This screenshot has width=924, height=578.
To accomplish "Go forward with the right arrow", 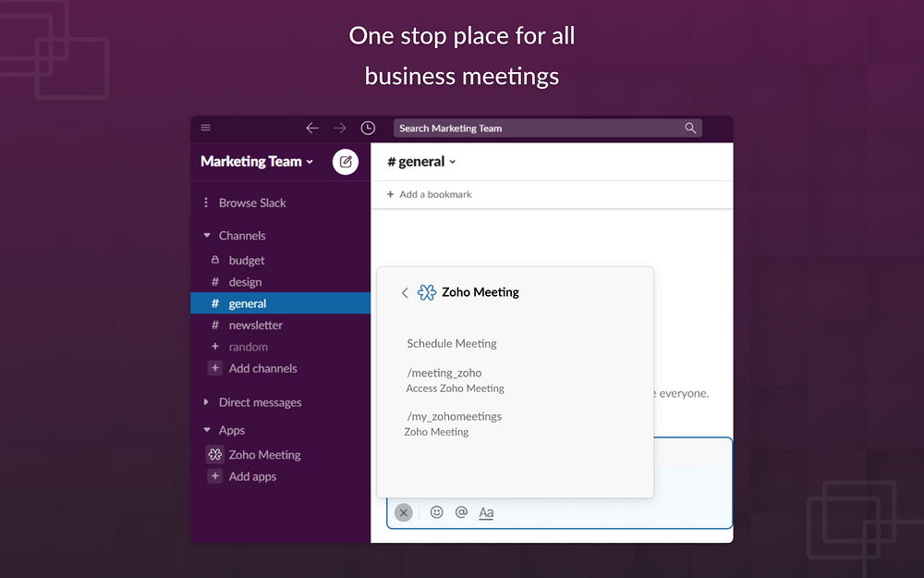I will [x=339, y=128].
